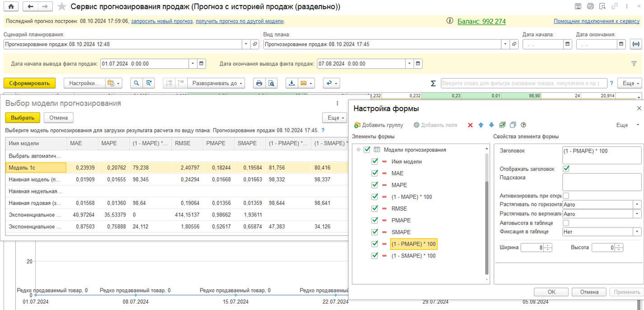Click the print report icon

[x=259, y=83]
